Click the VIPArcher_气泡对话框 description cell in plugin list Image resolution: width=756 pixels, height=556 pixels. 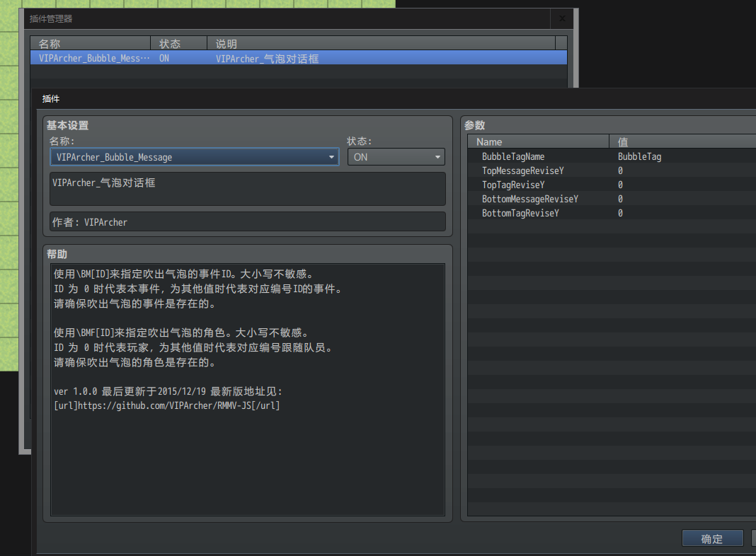(267, 59)
